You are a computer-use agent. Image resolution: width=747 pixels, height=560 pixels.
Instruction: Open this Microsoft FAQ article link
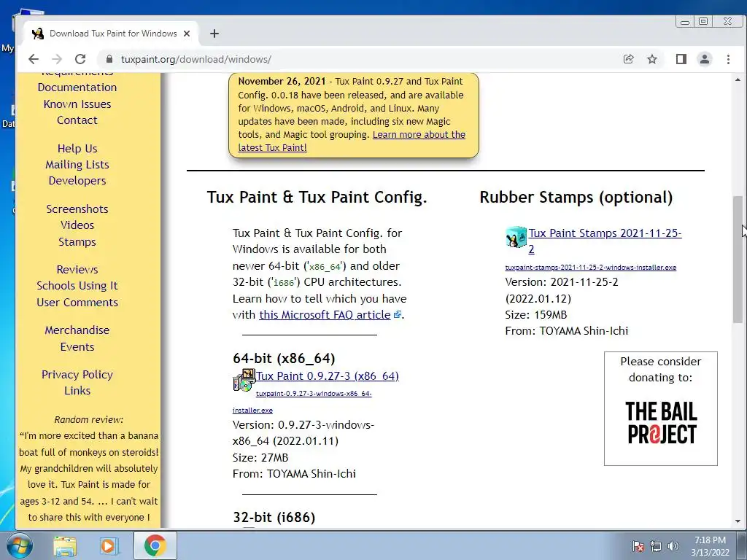click(325, 315)
